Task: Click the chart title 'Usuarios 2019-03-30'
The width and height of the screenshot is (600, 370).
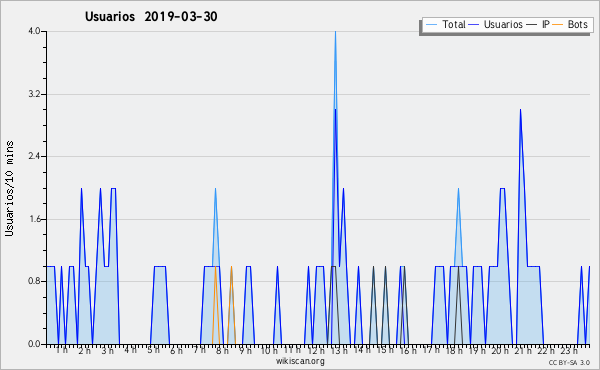Action: (x=151, y=16)
